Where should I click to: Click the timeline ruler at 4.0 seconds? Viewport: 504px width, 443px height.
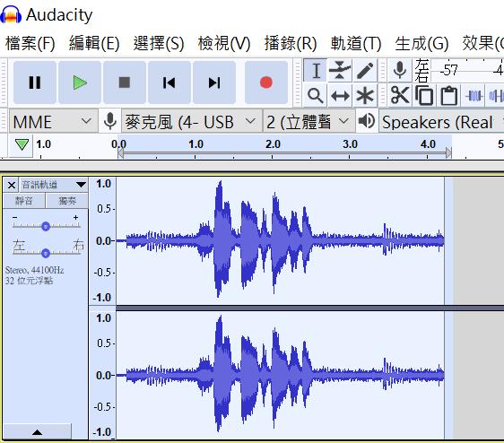coord(428,144)
